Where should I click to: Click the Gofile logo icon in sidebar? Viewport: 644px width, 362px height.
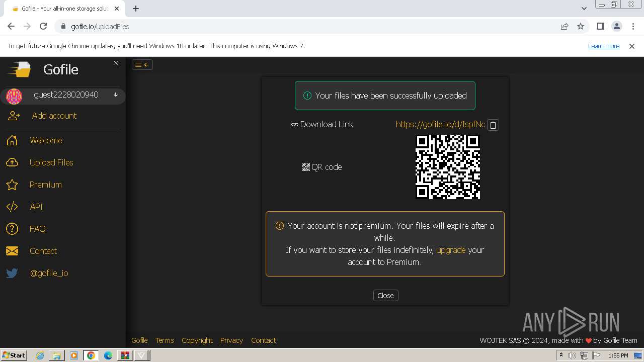[20, 69]
